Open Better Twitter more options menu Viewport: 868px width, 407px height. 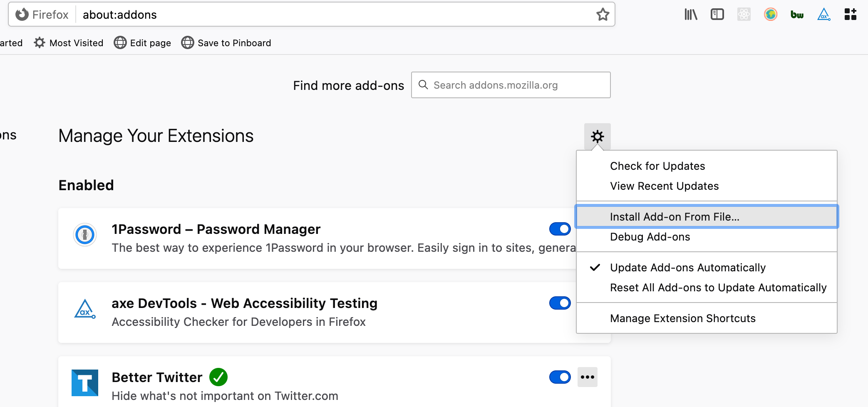588,377
